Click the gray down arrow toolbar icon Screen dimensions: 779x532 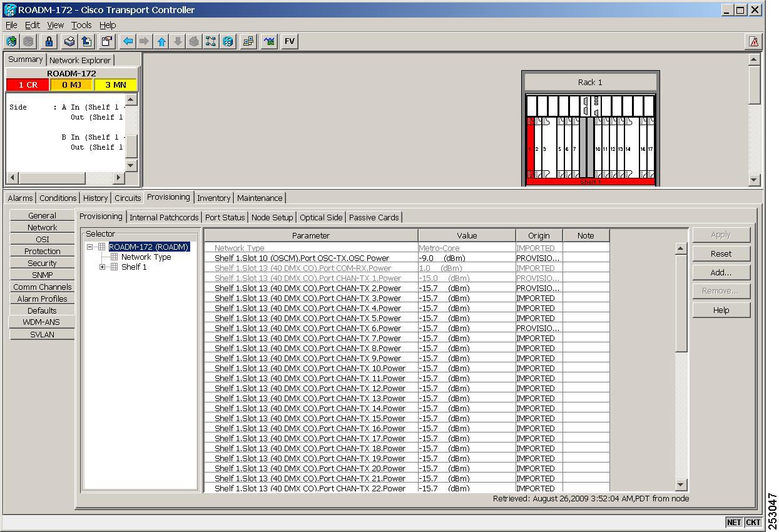[x=178, y=41]
